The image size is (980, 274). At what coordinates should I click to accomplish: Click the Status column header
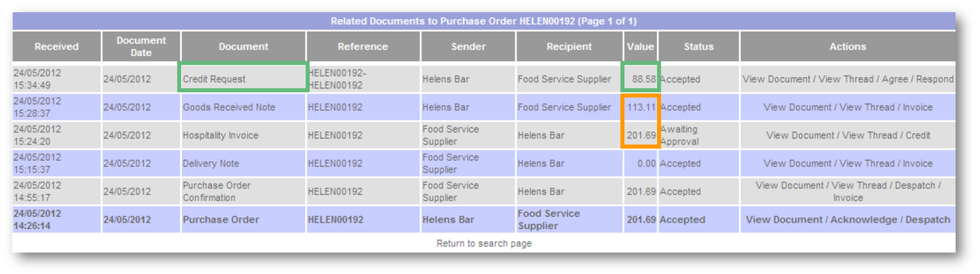pos(698,46)
